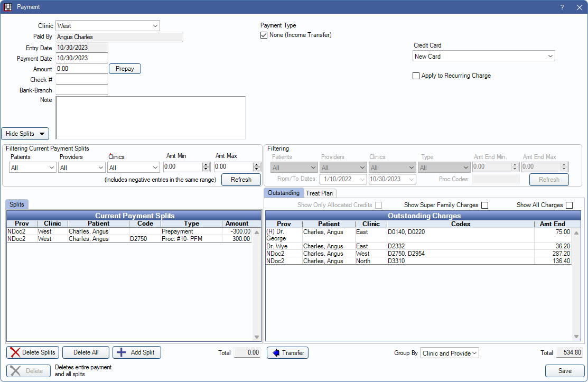Check Show Super Family Charges
588x382 pixels.
484,205
